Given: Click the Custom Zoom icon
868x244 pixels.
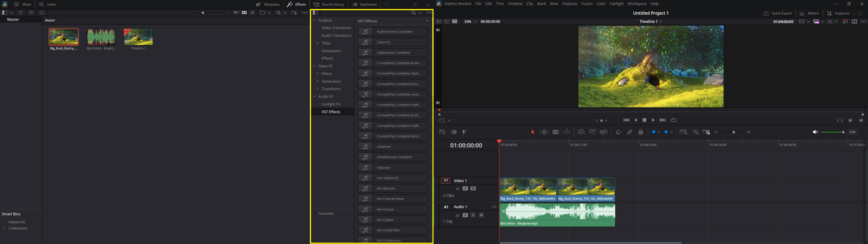Looking at the screenshot, I should (x=706, y=131).
